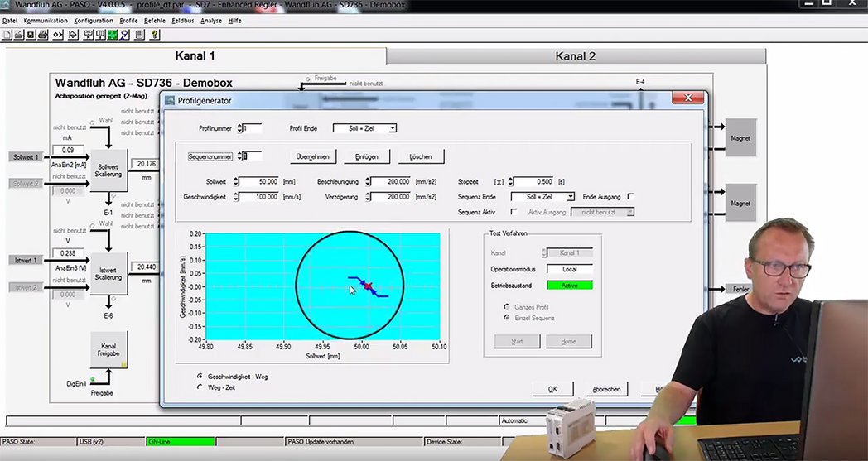Image resolution: width=868 pixels, height=461 pixels.
Task: Click the Beschleunigung 200.000 input field
Action: click(391, 181)
